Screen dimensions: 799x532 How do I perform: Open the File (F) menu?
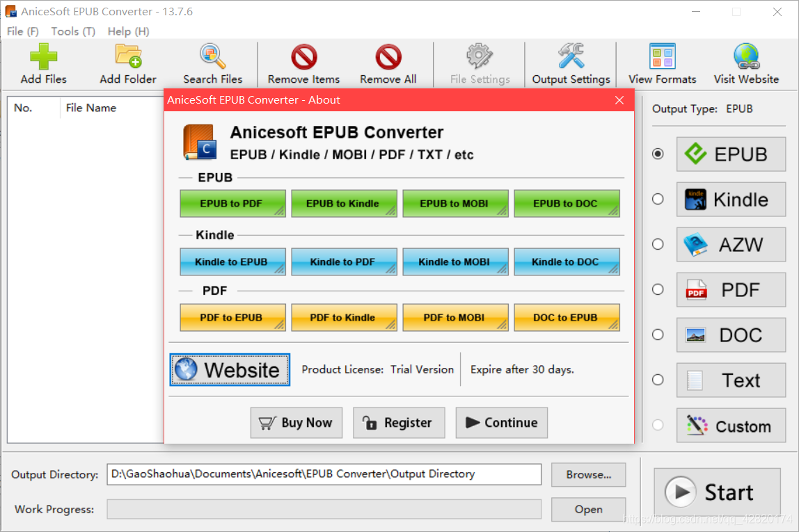pos(23,31)
